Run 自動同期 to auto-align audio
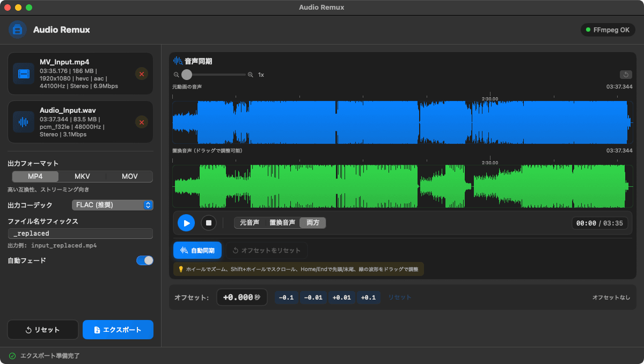 (x=197, y=250)
